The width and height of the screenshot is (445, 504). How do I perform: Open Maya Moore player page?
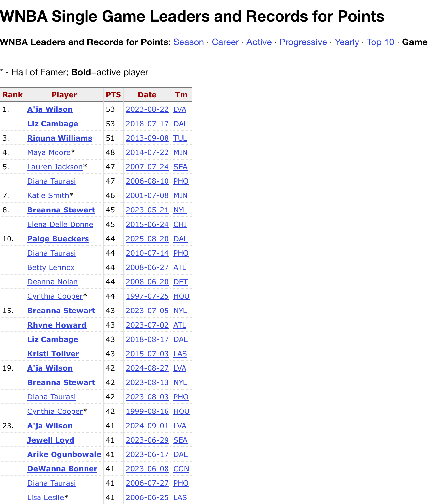tap(49, 152)
